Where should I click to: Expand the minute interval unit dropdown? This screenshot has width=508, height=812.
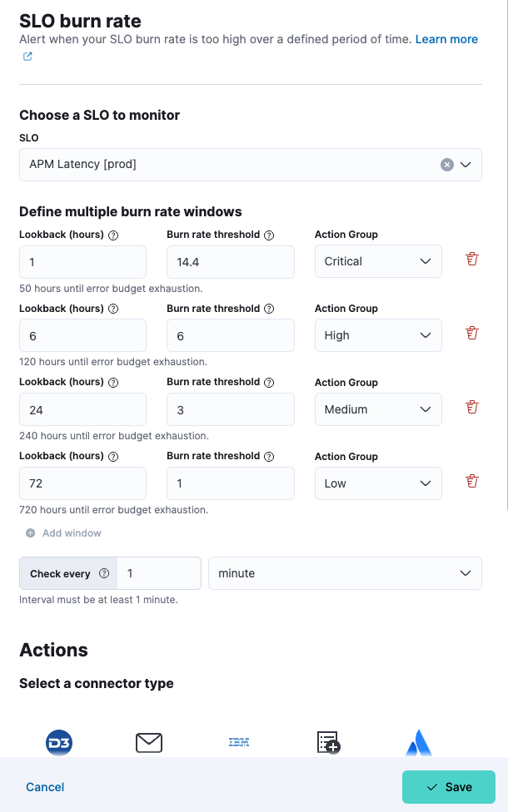pos(345,573)
